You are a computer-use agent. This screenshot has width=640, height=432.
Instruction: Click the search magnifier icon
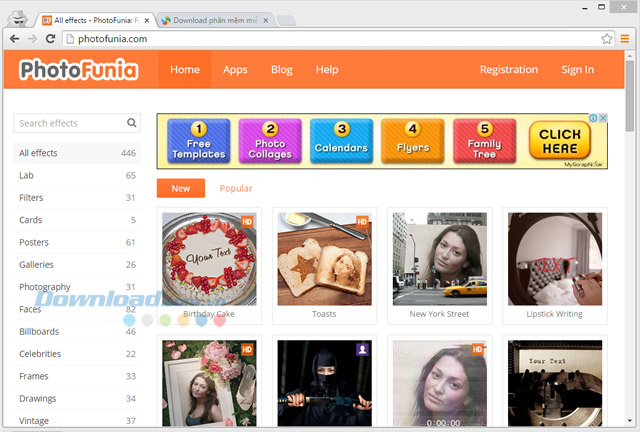(x=131, y=122)
